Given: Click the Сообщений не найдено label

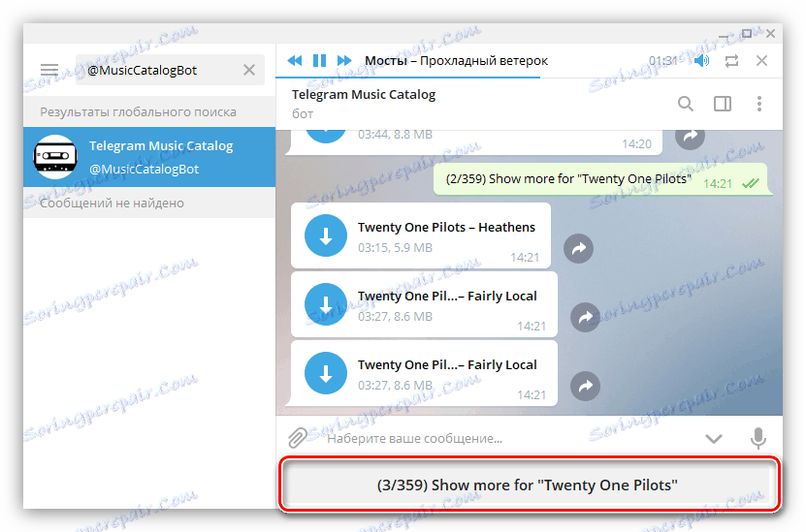Looking at the screenshot, I should (x=113, y=203).
